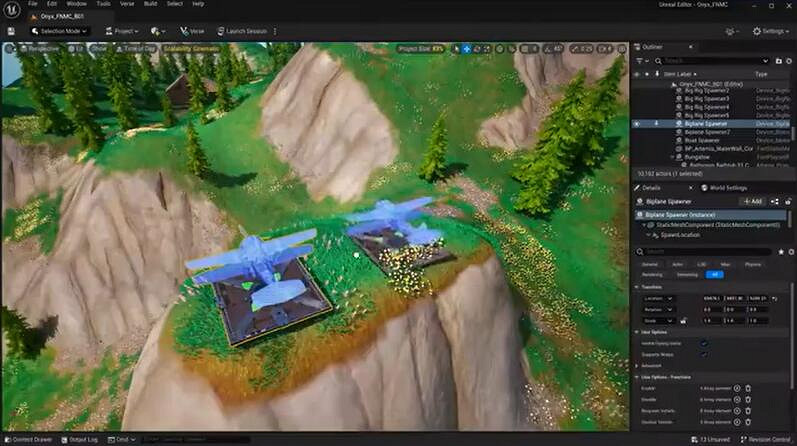Click the Verse toolbar button
797x446 pixels.
pyautogui.click(x=193, y=31)
